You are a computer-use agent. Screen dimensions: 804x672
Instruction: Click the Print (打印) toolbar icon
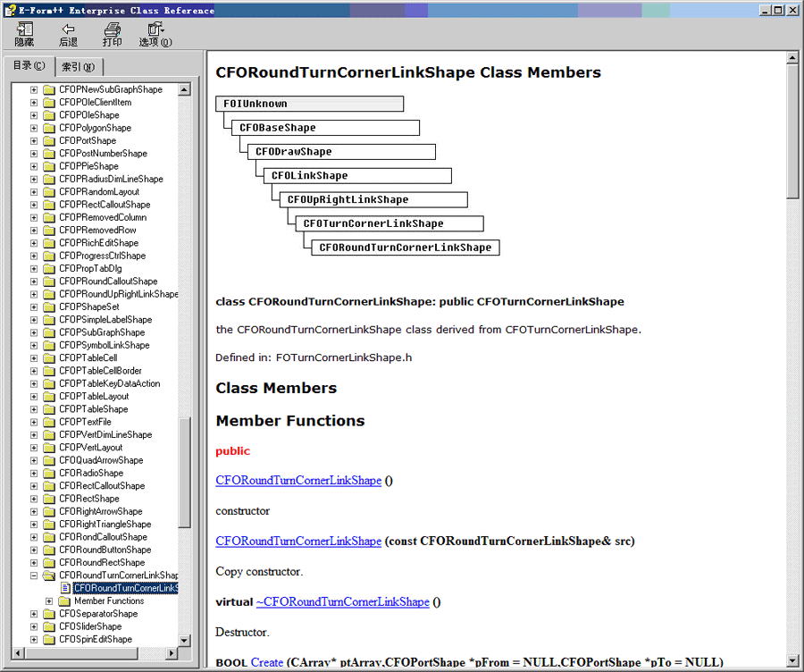(x=112, y=29)
